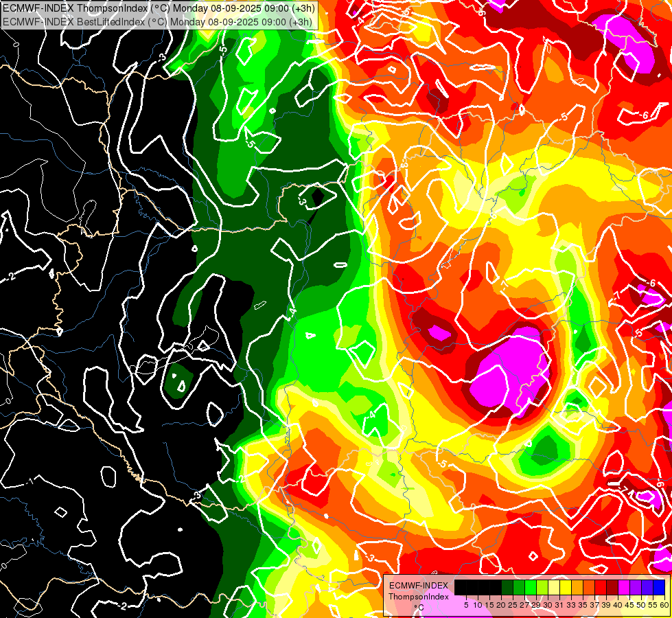Click legend tick label 25
672x618 pixels.
(x=513, y=605)
